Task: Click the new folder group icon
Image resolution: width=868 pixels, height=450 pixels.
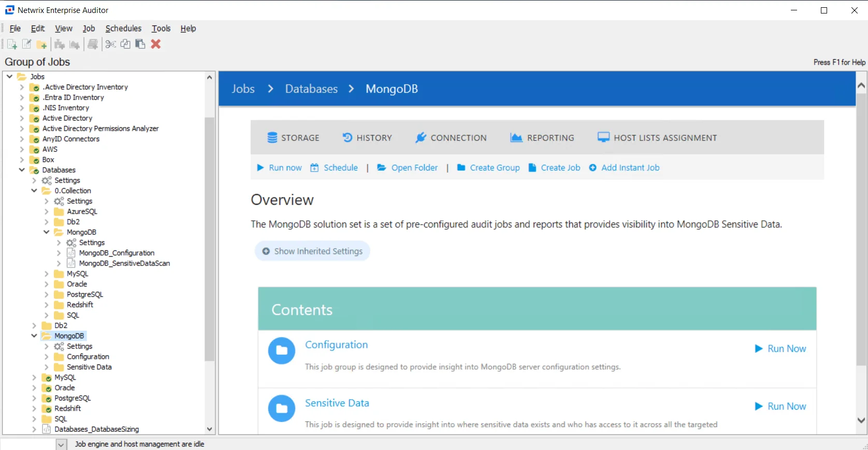Action: (x=42, y=45)
